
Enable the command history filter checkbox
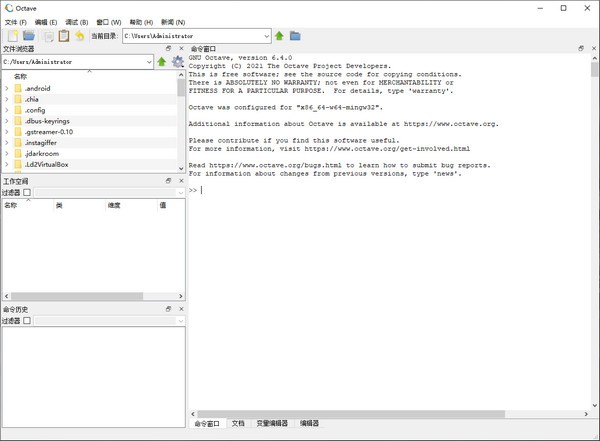pos(28,320)
